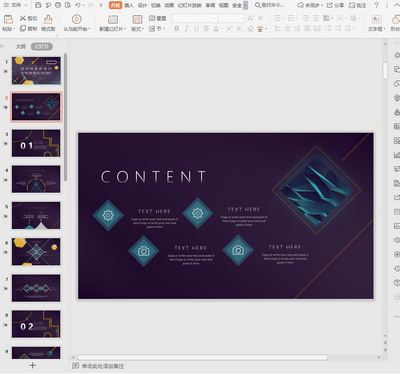400x374 pixels.
Task: Click the 批注 comment button
Action: [x=357, y=5]
